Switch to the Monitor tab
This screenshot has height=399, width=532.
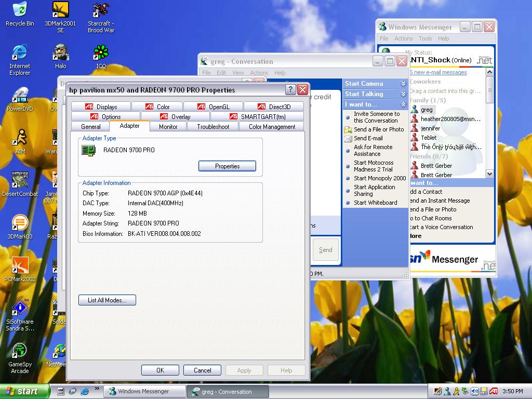click(x=168, y=127)
